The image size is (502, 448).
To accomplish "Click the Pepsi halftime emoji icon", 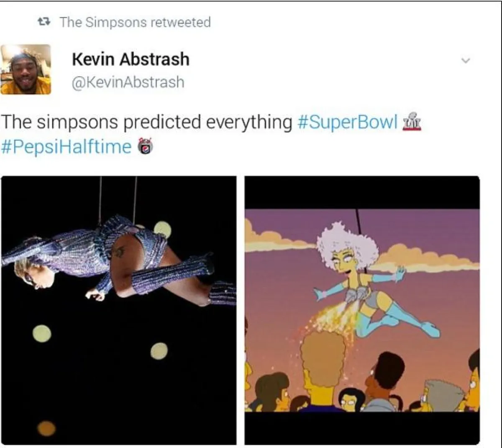I will [145, 146].
